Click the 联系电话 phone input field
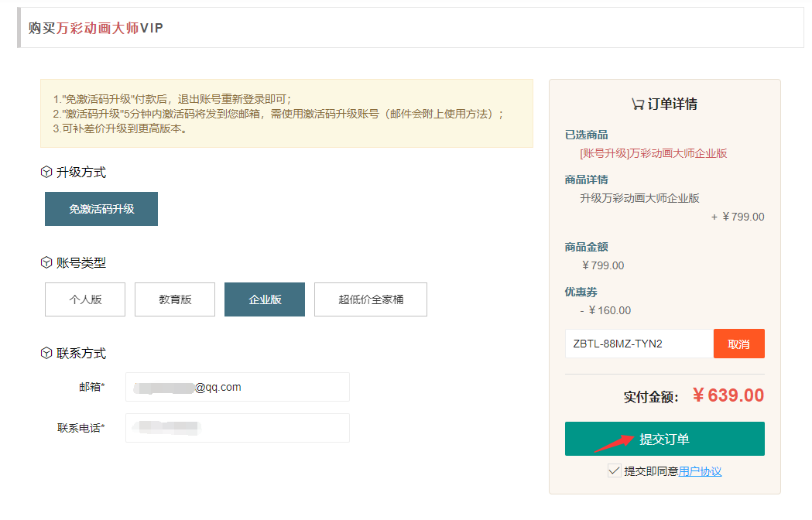The image size is (812, 520). (238, 428)
